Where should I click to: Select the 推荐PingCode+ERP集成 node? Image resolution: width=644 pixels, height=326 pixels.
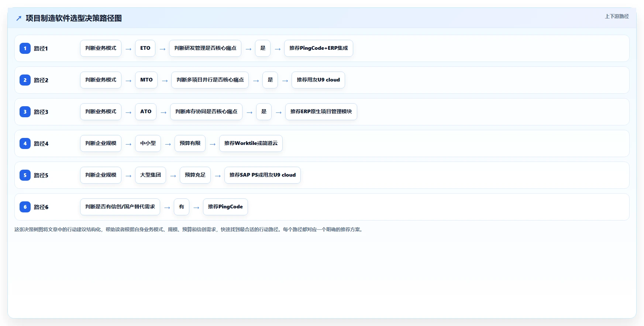coord(318,48)
